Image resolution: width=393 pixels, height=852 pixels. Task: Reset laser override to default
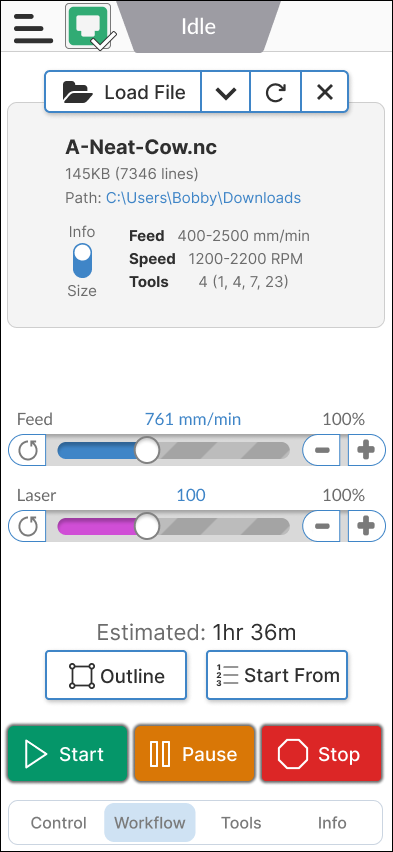click(x=27, y=526)
